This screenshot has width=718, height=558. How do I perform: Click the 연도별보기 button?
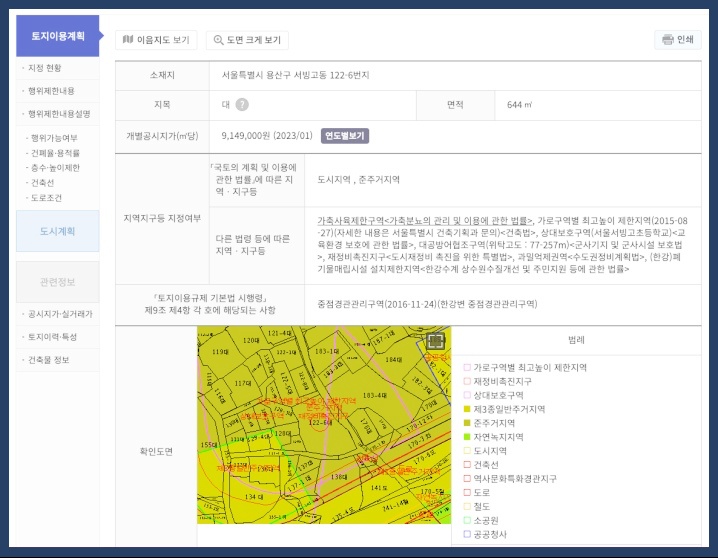click(x=345, y=136)
